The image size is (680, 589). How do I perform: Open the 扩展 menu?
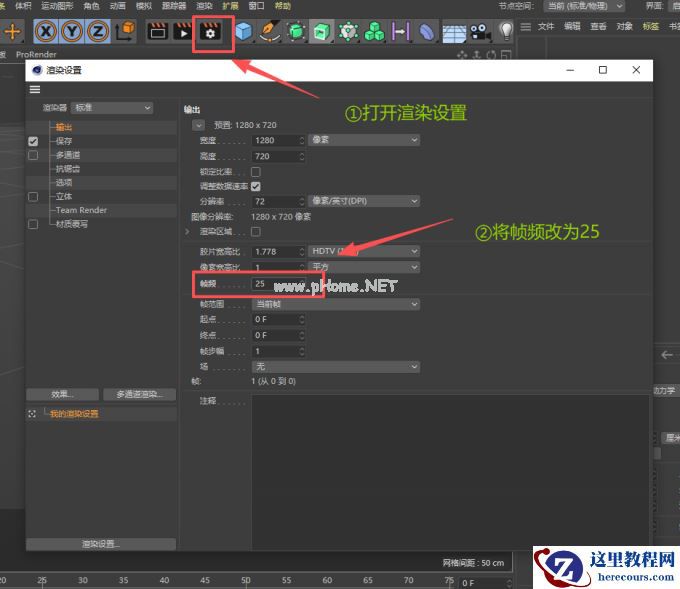(230, 6)
